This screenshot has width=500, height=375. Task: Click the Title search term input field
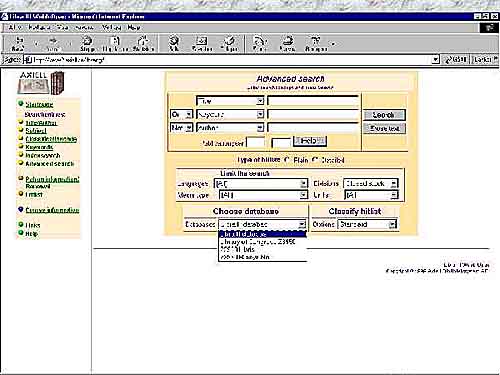[313, 101]
